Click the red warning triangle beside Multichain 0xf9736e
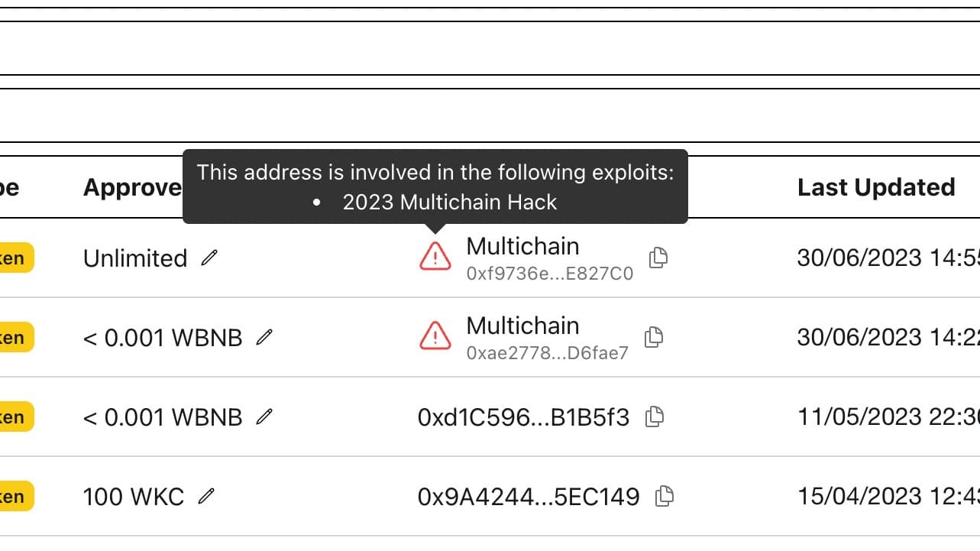This screenshot has width=980, height=551. 434,258
